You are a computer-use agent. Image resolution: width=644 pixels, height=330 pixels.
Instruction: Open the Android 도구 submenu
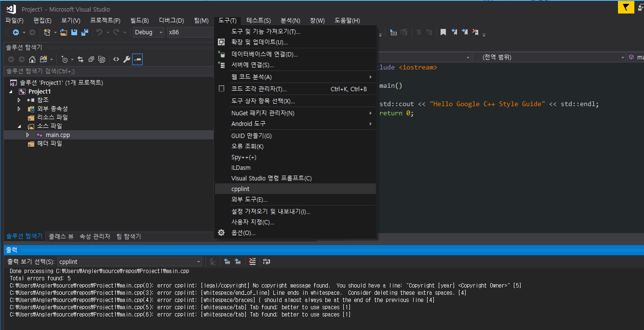tap(295, 124)
